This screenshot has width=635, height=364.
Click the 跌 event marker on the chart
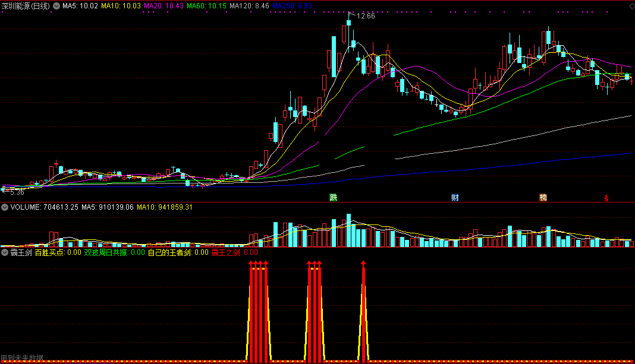tap(334, 197)
